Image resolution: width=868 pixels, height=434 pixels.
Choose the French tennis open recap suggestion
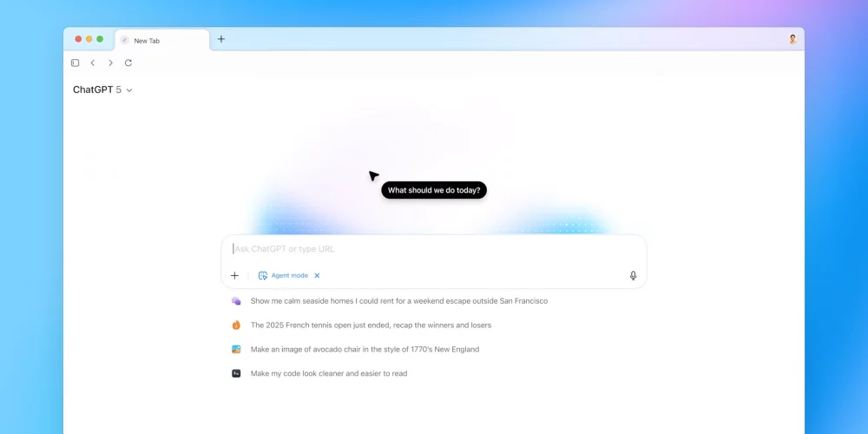pyautogui.click(x=361, y=325)
